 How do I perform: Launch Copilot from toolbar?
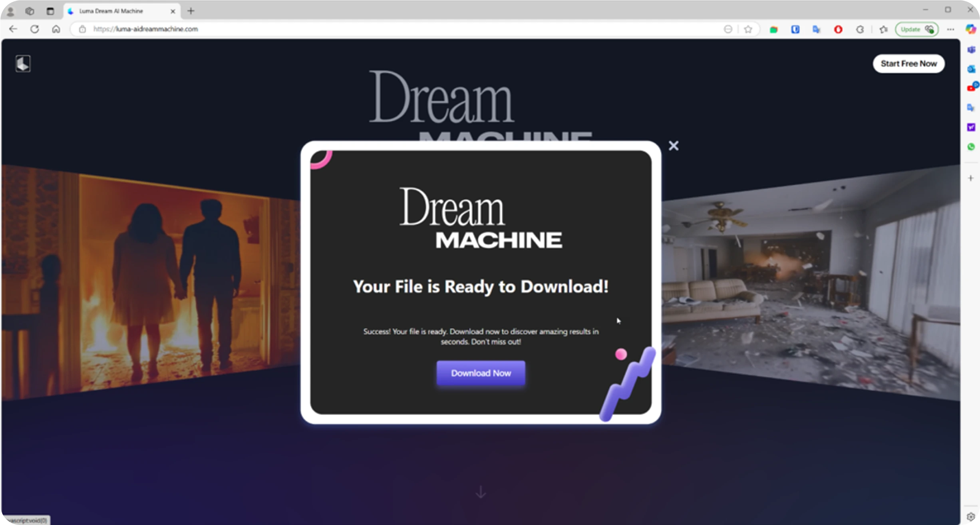970,29
